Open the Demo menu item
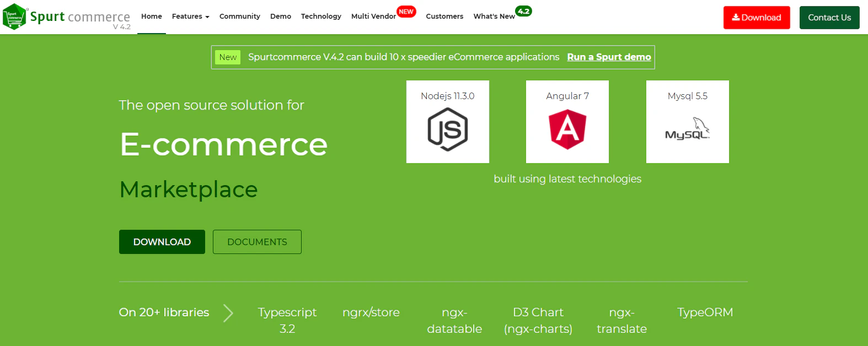The image size is (868, 346). coord(281,17)
